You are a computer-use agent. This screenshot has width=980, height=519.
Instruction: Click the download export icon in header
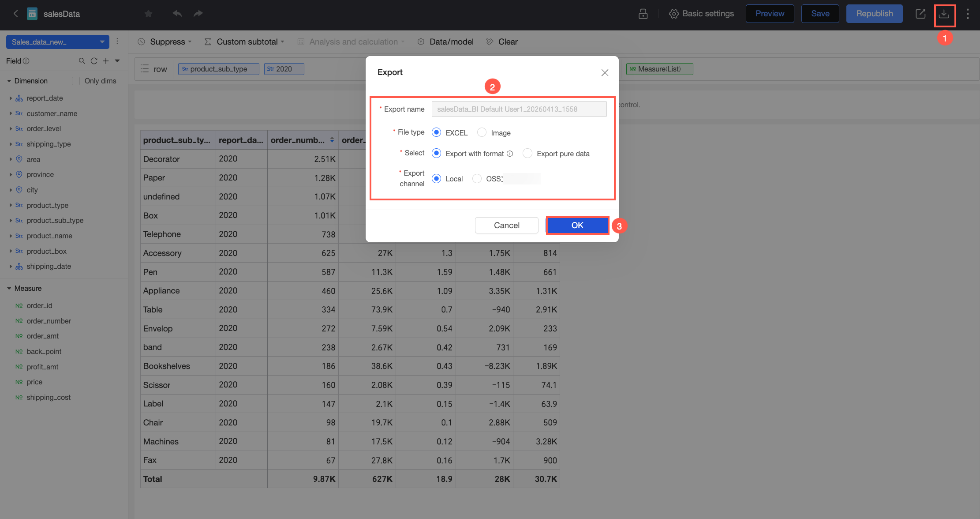pos(944,14)
